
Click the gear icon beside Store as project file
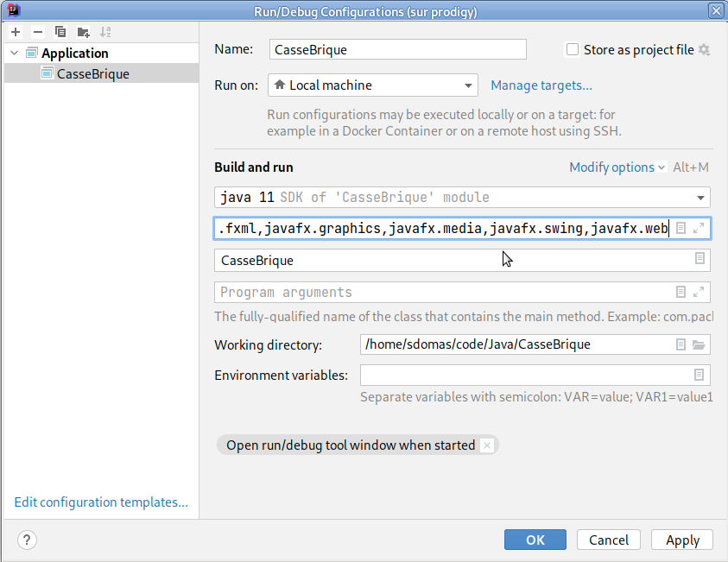point(704,50)
